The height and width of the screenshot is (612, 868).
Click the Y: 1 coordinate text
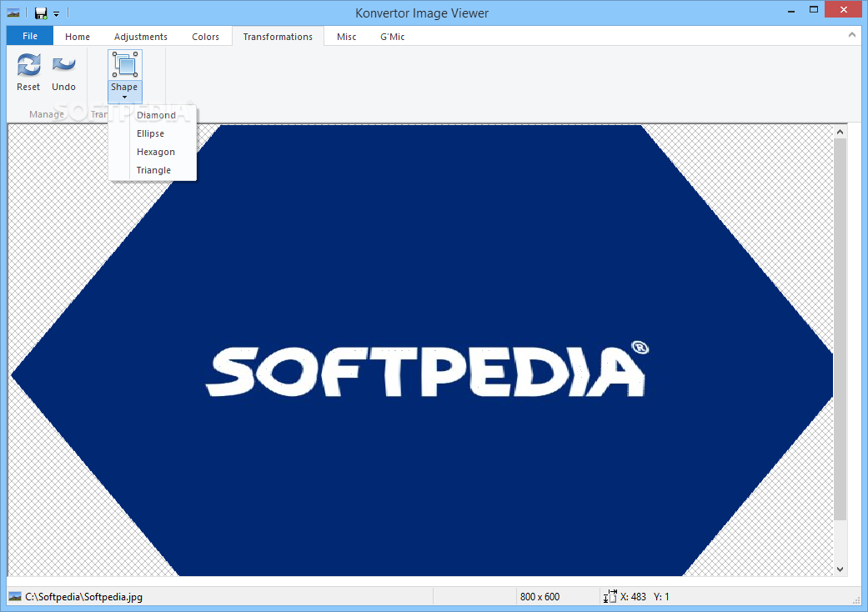[x=661, y=596]
